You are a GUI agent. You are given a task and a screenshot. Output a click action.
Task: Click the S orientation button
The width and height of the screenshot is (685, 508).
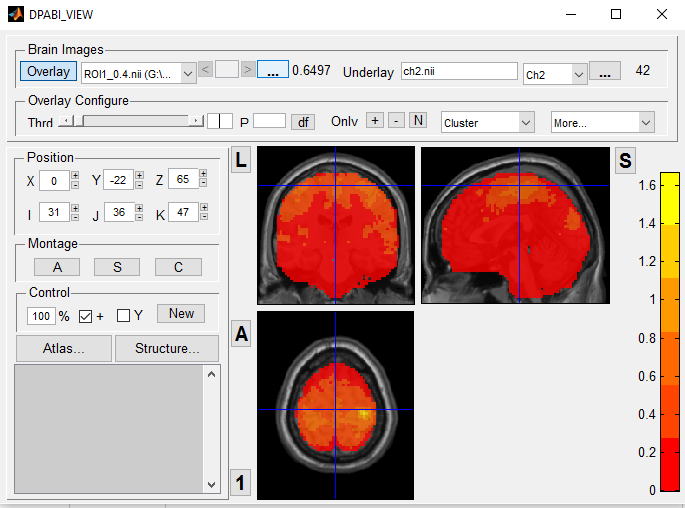(x=625, y=160)
